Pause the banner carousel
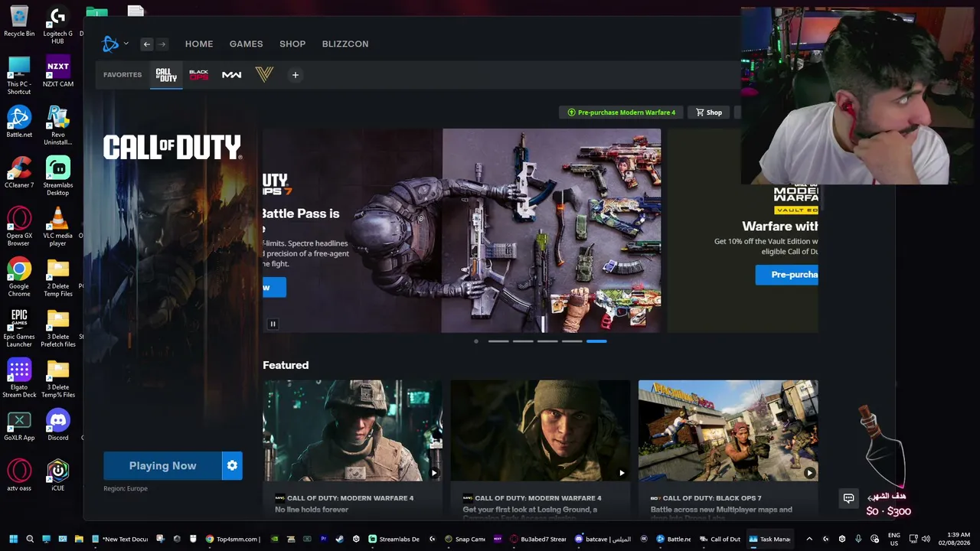 point(273,324)
